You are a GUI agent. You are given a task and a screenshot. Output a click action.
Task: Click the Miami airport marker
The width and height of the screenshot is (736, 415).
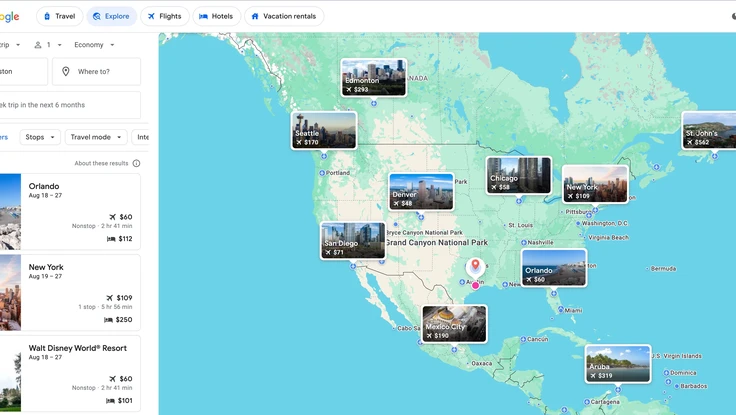pos(561,310)
